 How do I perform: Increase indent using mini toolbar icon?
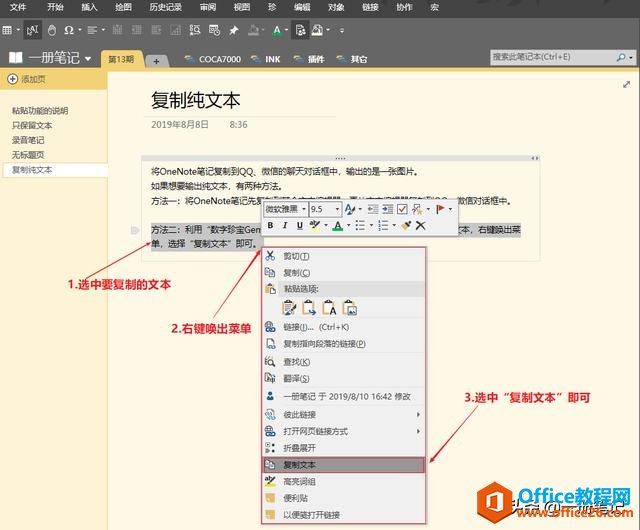388,209
